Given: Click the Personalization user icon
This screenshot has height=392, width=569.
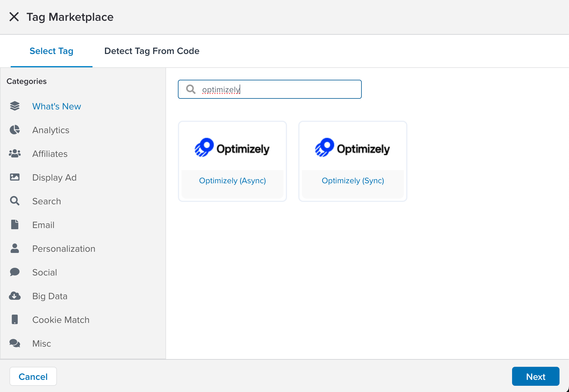Looking at the screenshot, I should click(x=15, y=248).
